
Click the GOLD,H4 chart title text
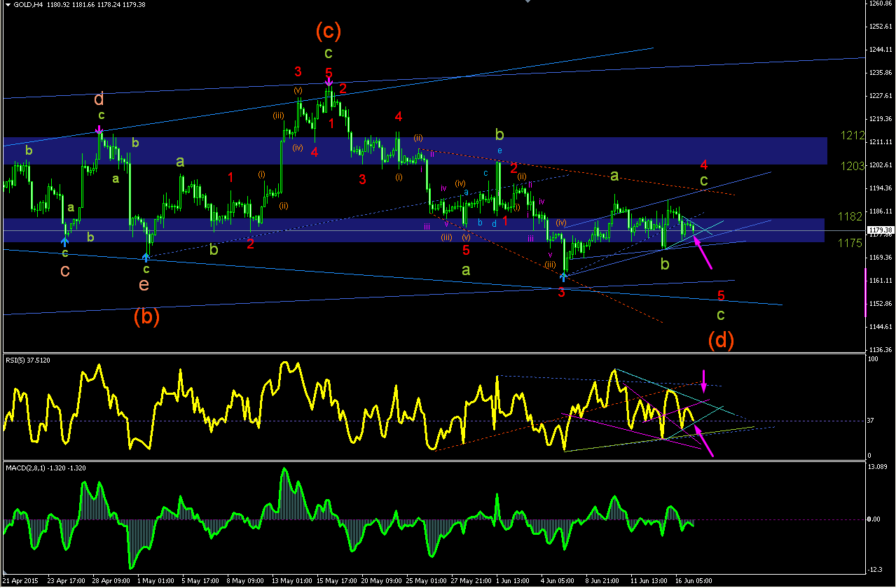click(27, 4)
